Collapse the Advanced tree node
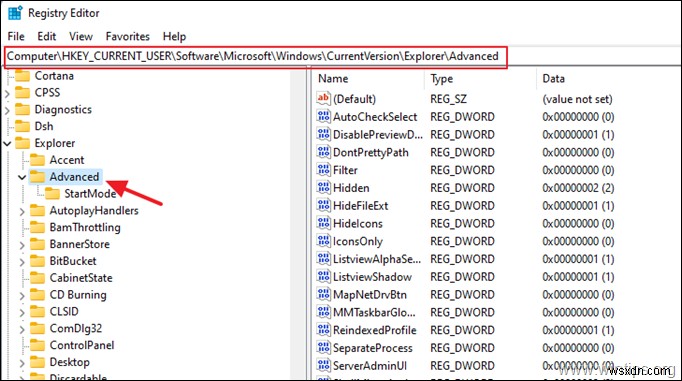Screen dimensions: 682x381 point(22,177)
